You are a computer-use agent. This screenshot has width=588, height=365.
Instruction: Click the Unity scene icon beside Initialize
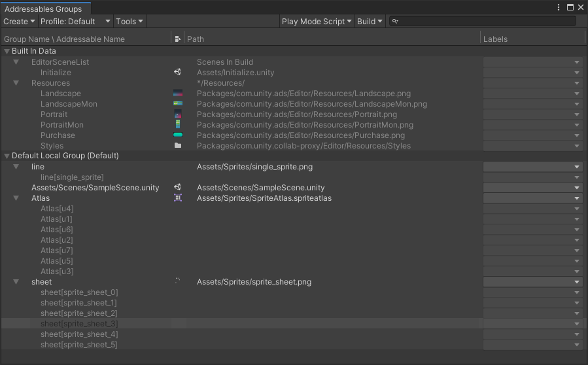(177, 73)
